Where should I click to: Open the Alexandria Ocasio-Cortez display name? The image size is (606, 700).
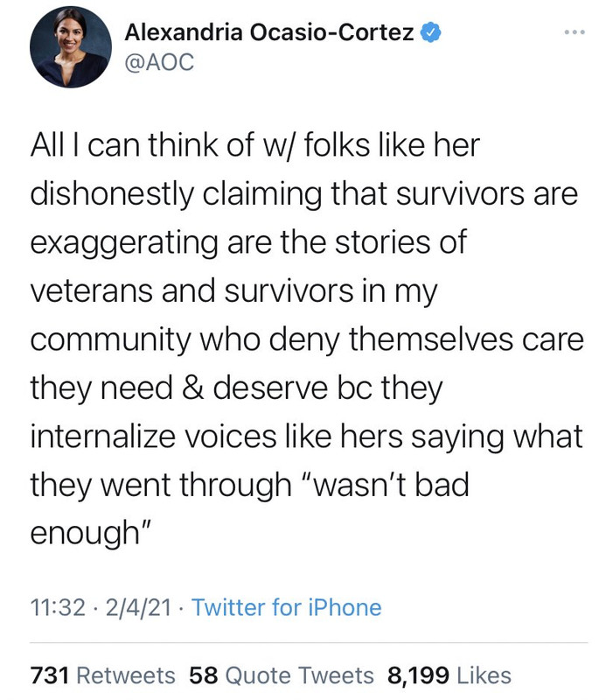pos(269,32)
